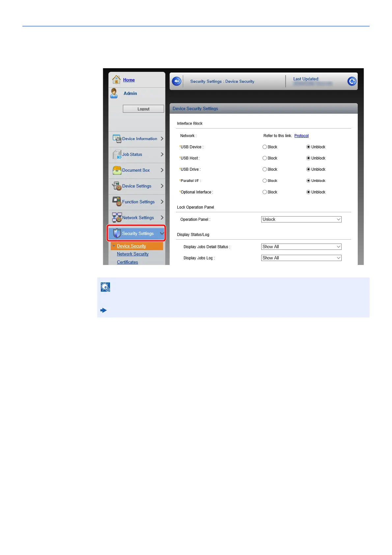
Task: Open the Job Status menu
Action: click(137, 155)
